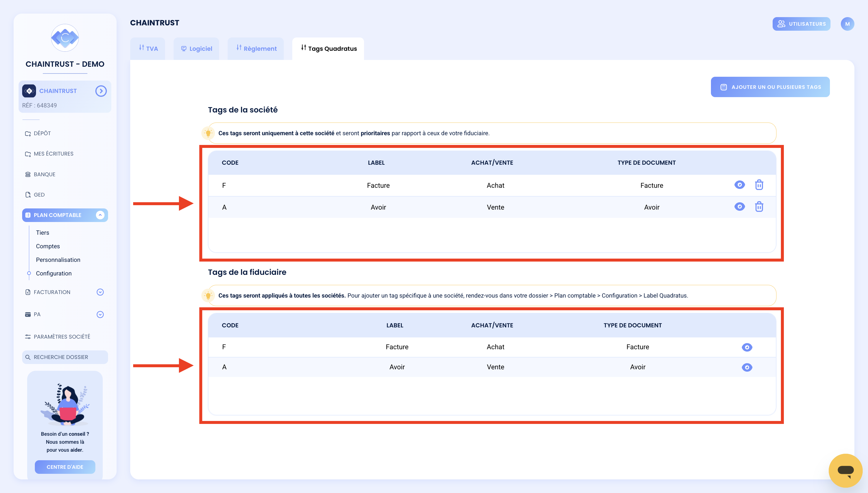Expand the FACTURATION chevron
Viewport: 868px width, 493px height.
click(x=100, y=292)
